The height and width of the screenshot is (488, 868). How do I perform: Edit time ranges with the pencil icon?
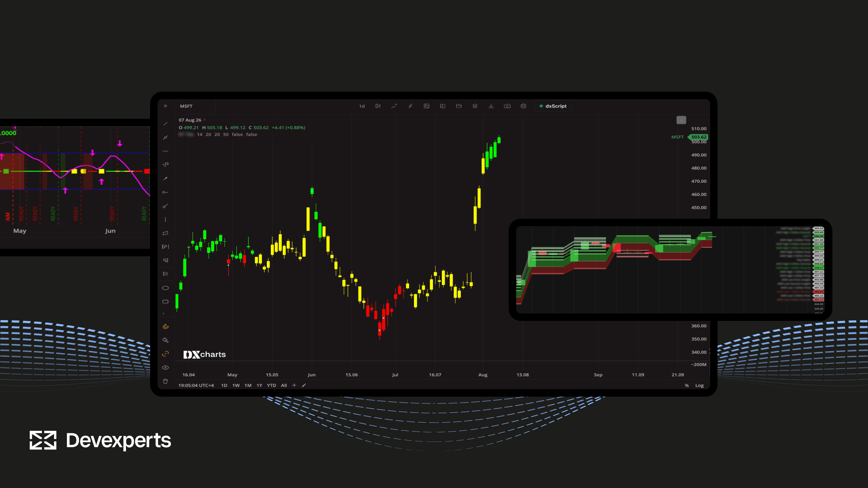pyautogui.click(x=304, y=385)
